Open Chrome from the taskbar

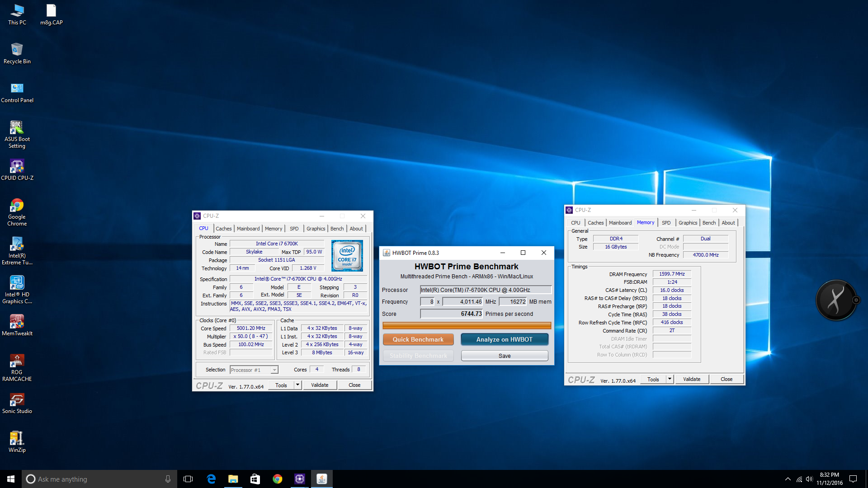(x=277, y=479)
